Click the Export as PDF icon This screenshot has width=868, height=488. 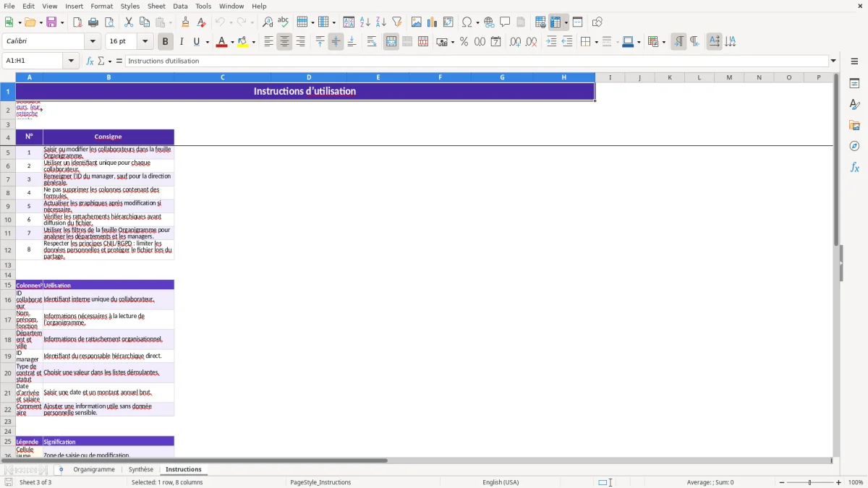(77, 22)
